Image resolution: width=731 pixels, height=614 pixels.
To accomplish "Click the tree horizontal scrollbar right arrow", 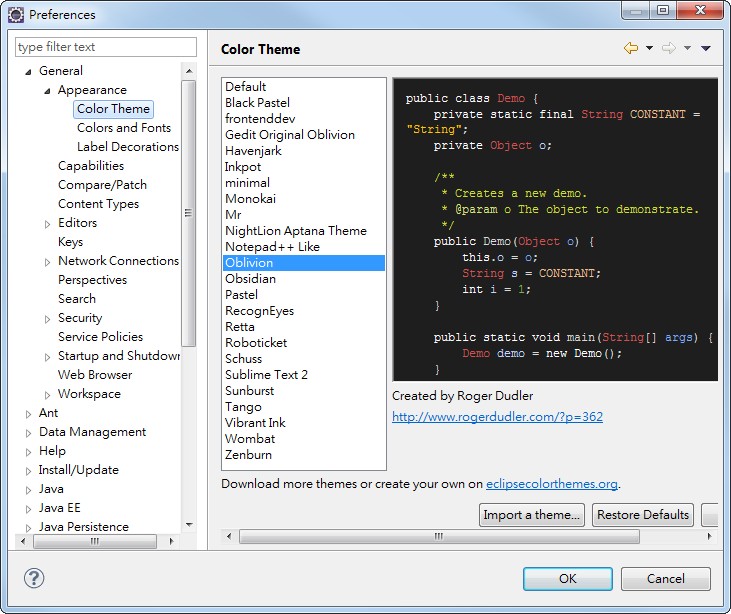I will 172,541.
